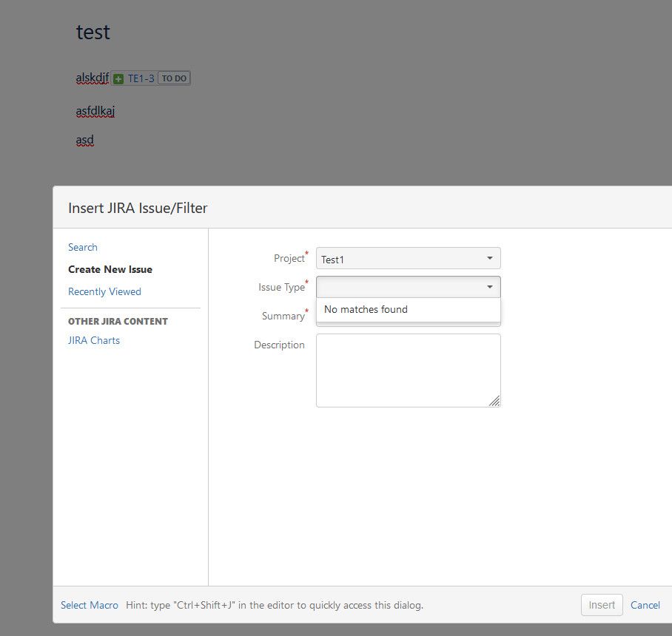Click the misspelled word 'asfdlkaj'
Viewport: 672px width, 636px height.
(x=95, y=111)
